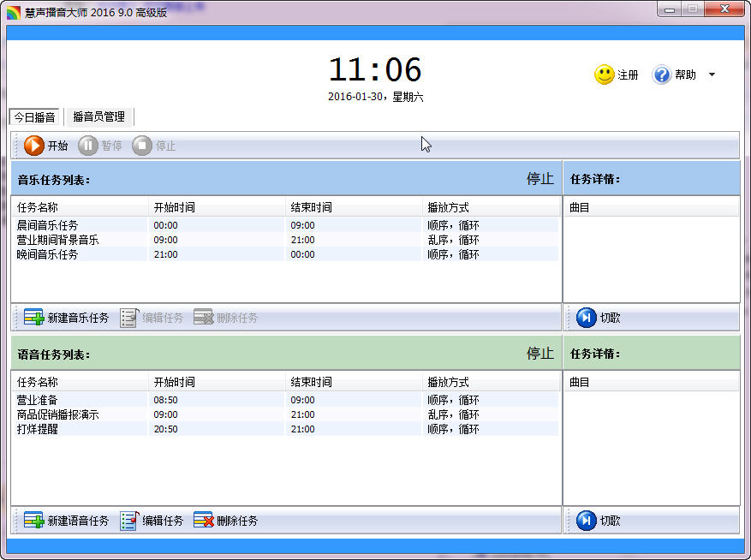Expand the dropdown arrow beside 帮助

coord(712,75)
